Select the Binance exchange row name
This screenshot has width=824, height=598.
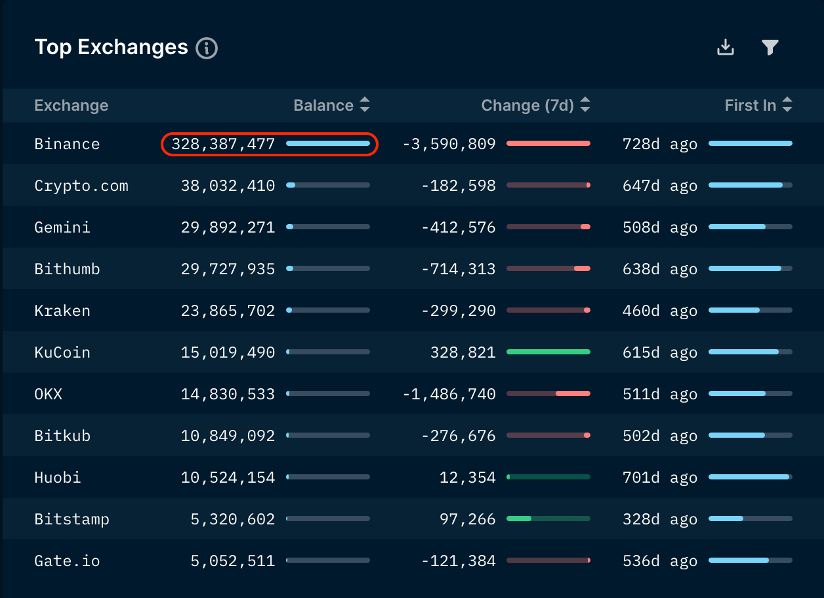coord(67,144)
